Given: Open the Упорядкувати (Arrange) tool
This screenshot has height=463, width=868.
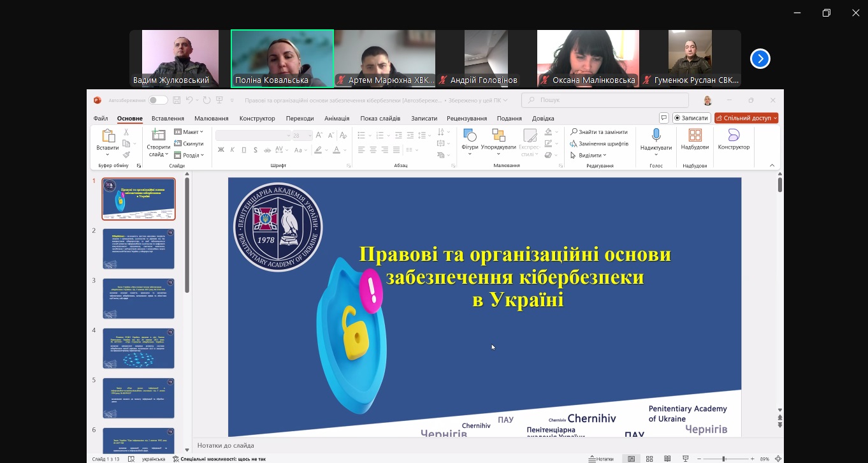Looking at the screenshot, I should pyautogui.click(x=498, y=136).
